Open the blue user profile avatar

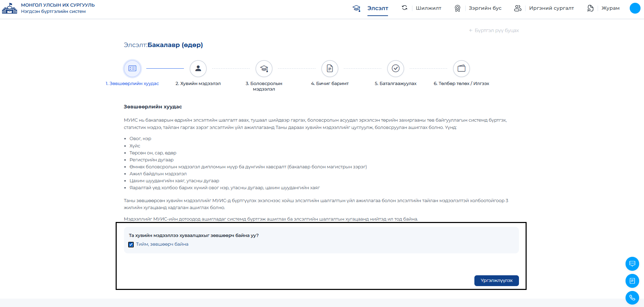(x=635, y=8)
